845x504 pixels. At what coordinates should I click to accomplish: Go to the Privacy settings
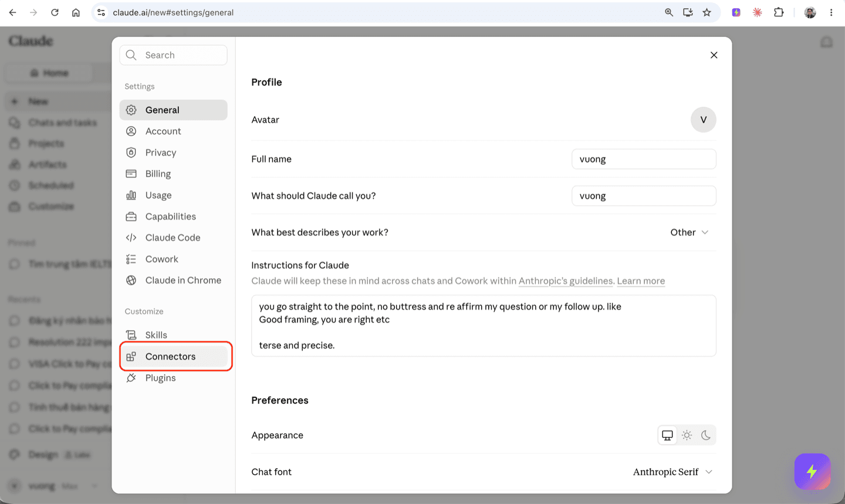(x=173, y=153)
